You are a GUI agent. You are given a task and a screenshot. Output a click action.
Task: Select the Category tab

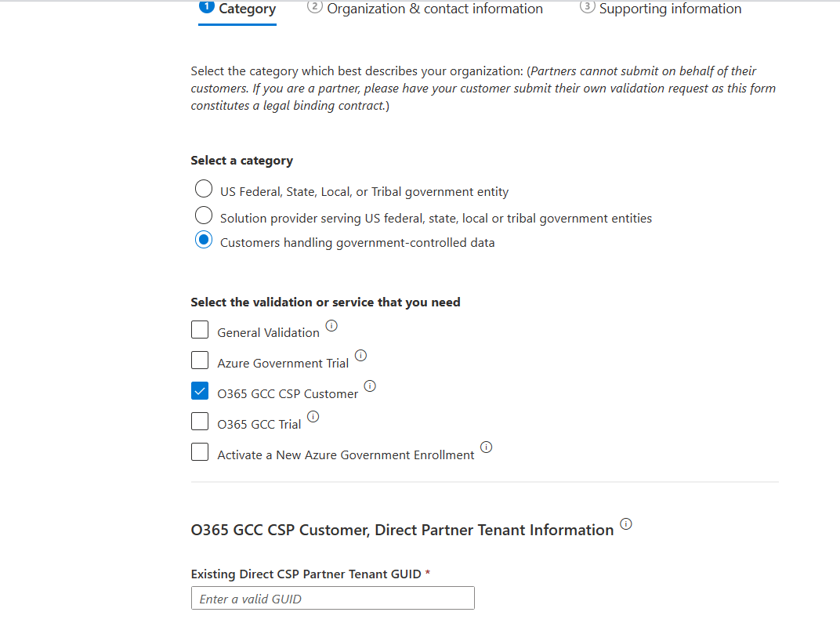[245, 9]
